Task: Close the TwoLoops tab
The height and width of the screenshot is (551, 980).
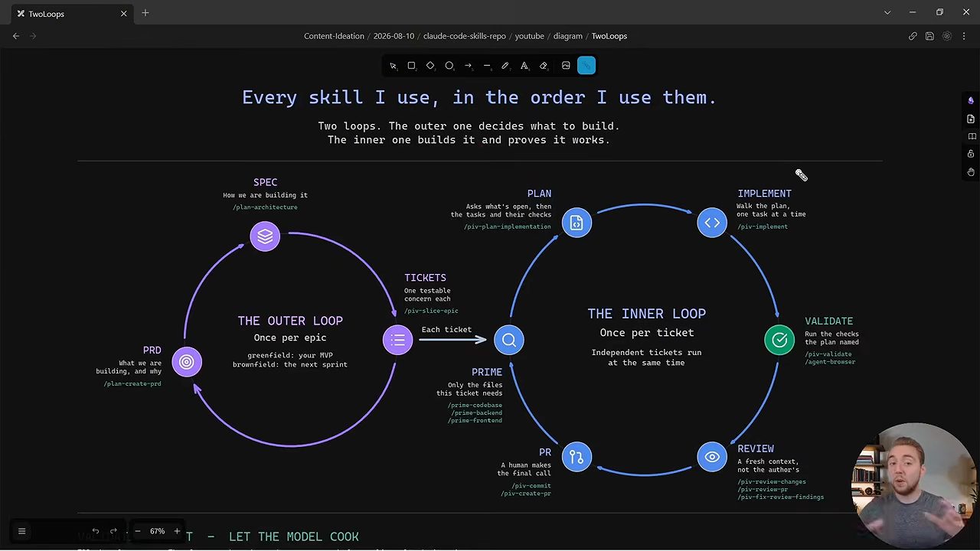Action: (x=124, y=13)
